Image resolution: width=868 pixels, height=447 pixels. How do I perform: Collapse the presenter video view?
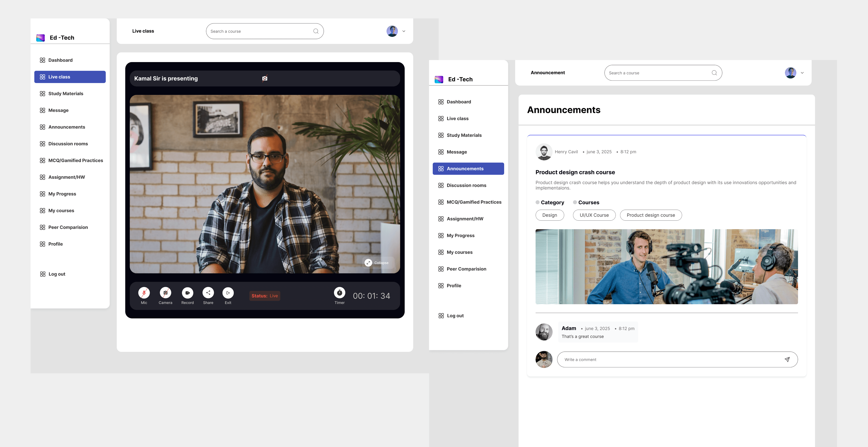tap(377, 263)
